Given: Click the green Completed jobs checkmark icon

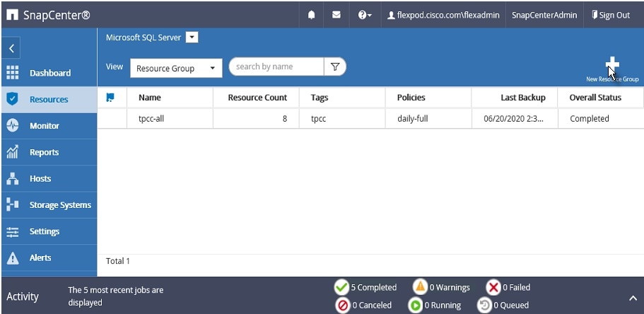Looking at the screenshot, I should [341, 288].
